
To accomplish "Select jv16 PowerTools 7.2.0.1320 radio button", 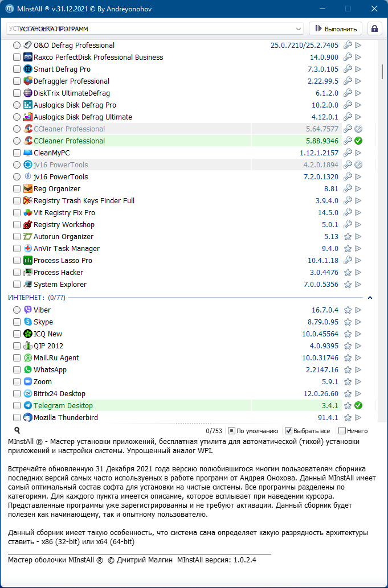I will 17,176.
